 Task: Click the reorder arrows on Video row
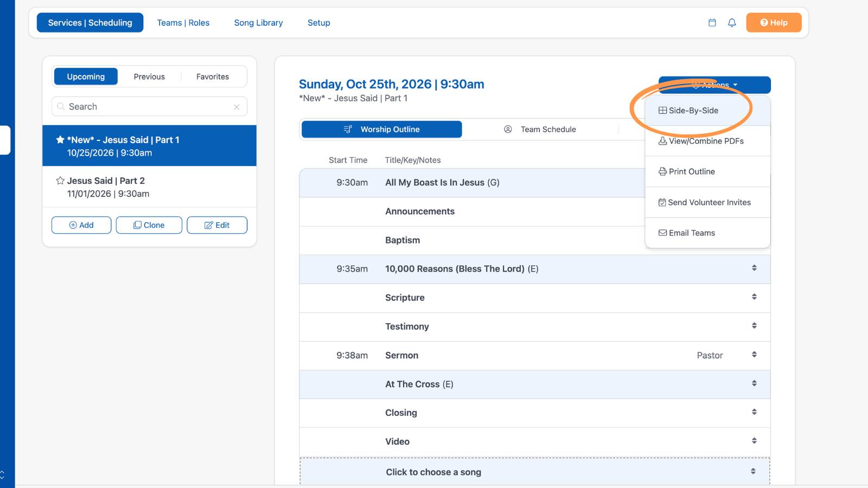tap(754, 440)
